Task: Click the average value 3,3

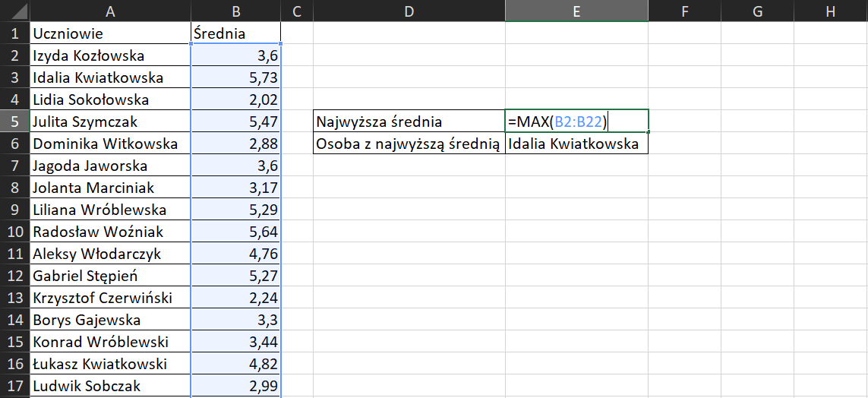Action: (x=236, y=320)
